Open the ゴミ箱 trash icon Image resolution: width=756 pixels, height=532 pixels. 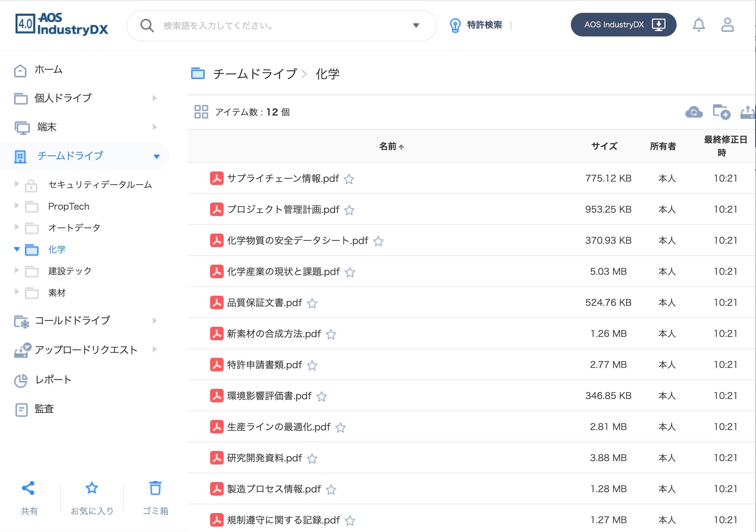[155, 488]
